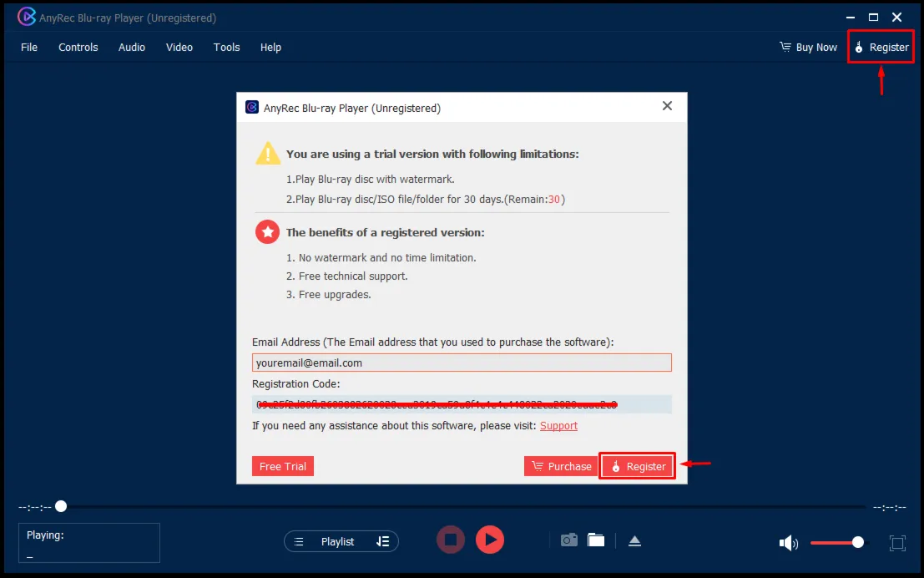Click Register in the top menu bar
Viewport: 924px width, 578px height.
click(881, 47)
